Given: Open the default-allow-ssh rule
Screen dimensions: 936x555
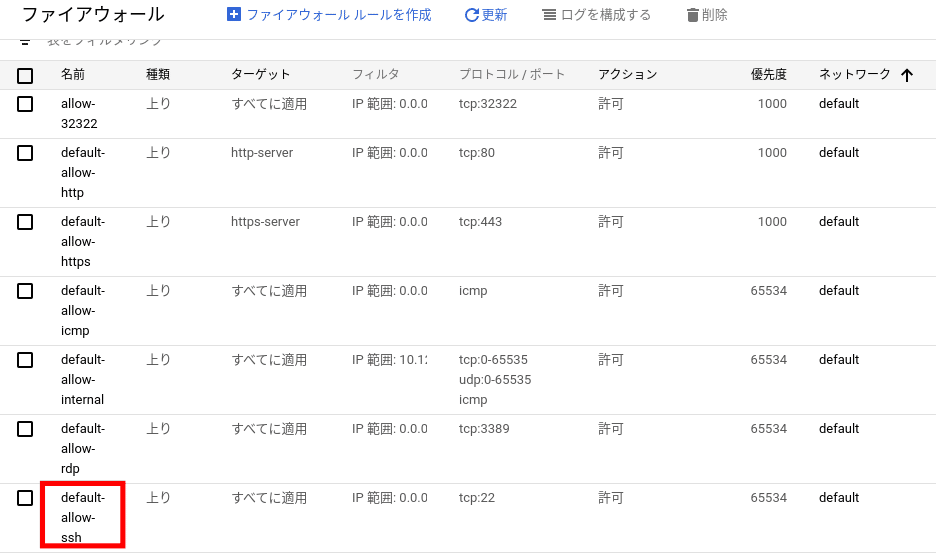Looking at the screenshot, I should 83,517.
